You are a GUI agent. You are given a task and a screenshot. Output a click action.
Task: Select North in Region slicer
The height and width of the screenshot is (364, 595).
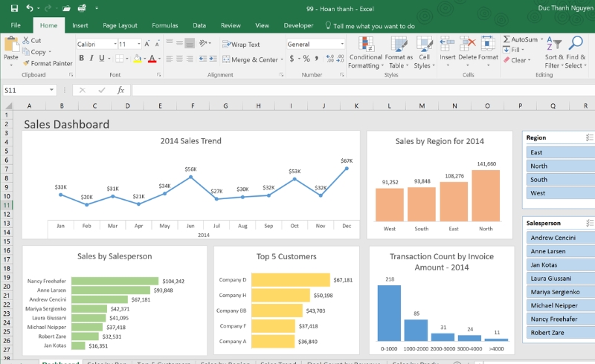[561, 166]
